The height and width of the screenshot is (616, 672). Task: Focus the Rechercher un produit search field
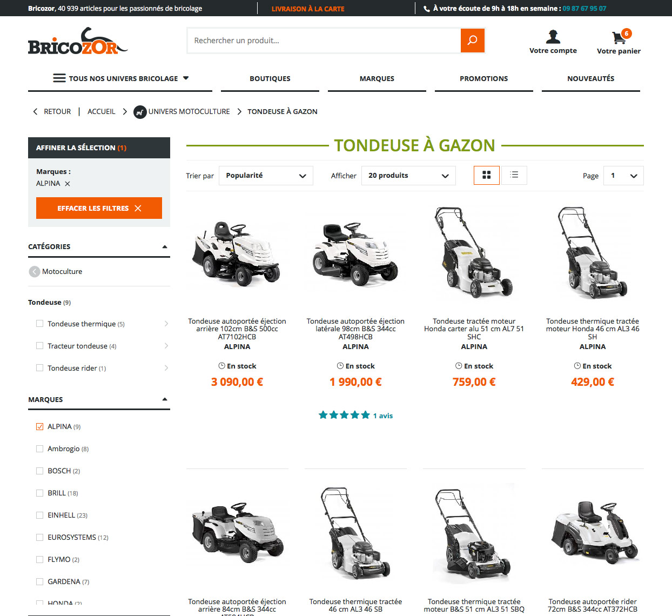pyautogui.click(x=324, y=41)
